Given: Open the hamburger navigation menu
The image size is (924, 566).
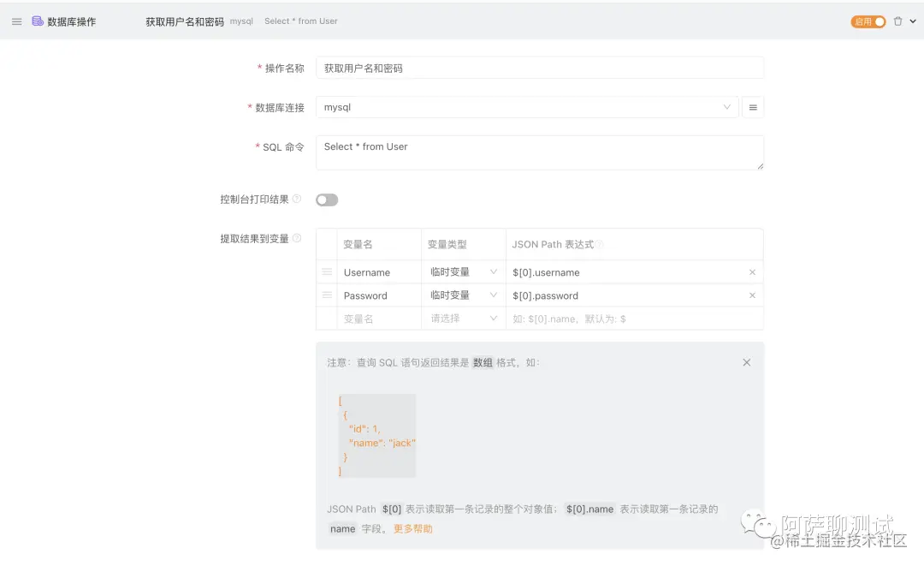Looking at the screenshot, I should coord(16,21).
